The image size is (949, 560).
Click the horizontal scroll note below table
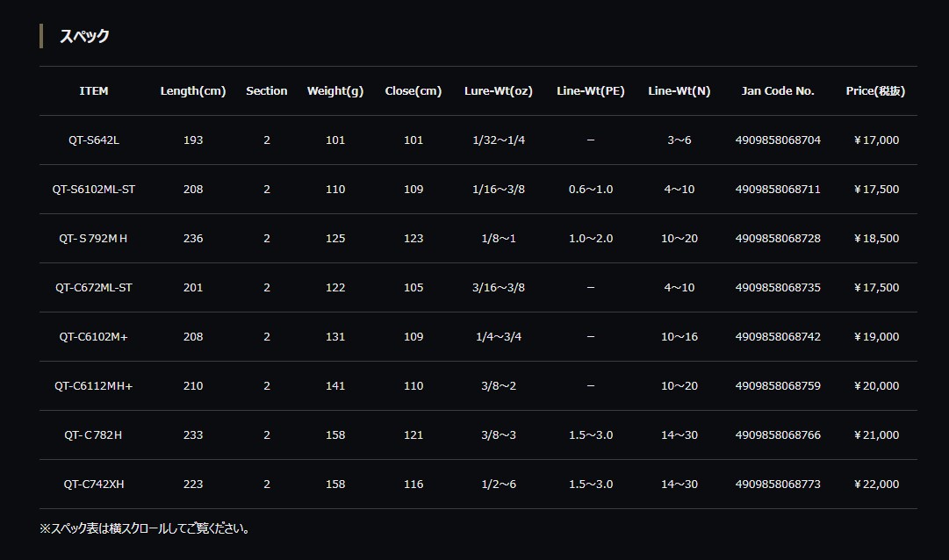(146, 528)
